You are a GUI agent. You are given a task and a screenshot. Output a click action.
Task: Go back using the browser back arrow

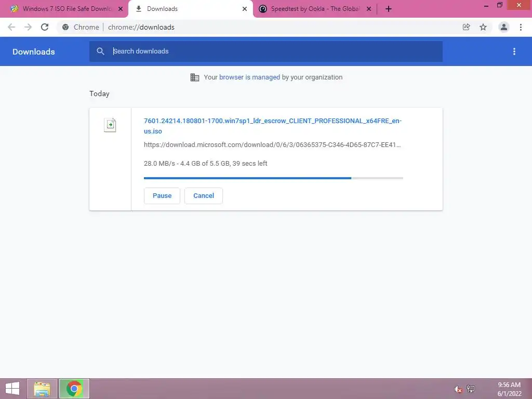click(x=11, y=27)
